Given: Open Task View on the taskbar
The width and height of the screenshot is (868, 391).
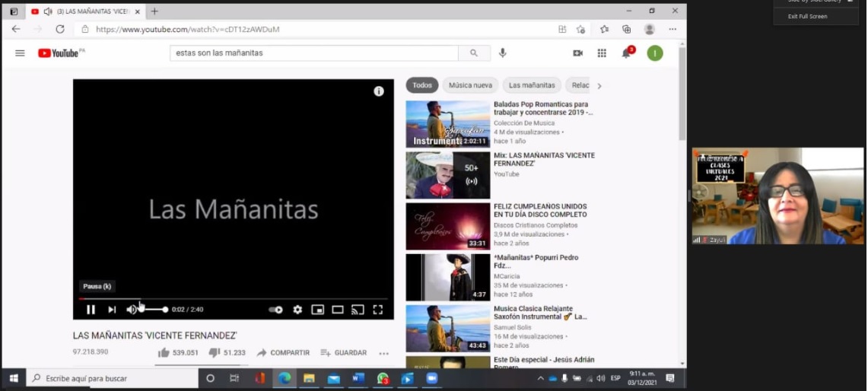Looking at the screenshot, I should pyautogui.click(x=234, y=378).
